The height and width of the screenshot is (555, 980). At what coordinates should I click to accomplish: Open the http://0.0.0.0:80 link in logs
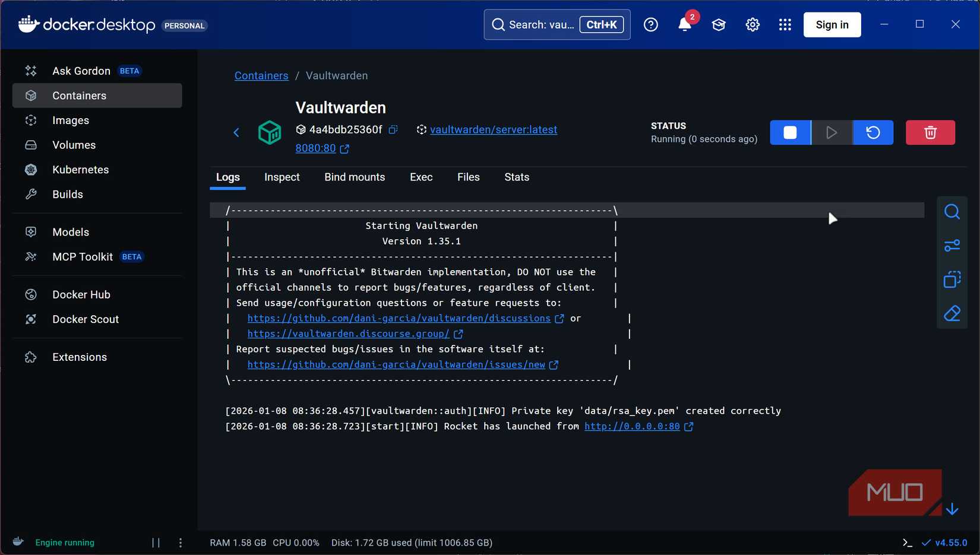coord(632,426)
